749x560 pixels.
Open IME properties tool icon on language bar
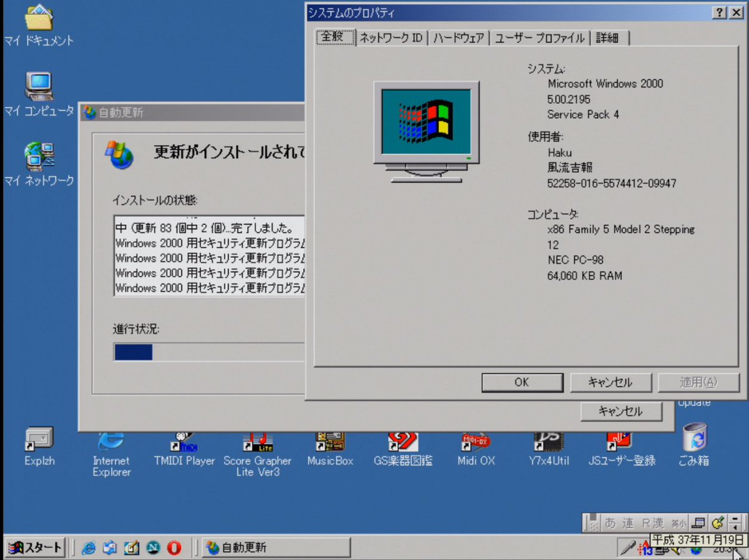coord(718,523)
